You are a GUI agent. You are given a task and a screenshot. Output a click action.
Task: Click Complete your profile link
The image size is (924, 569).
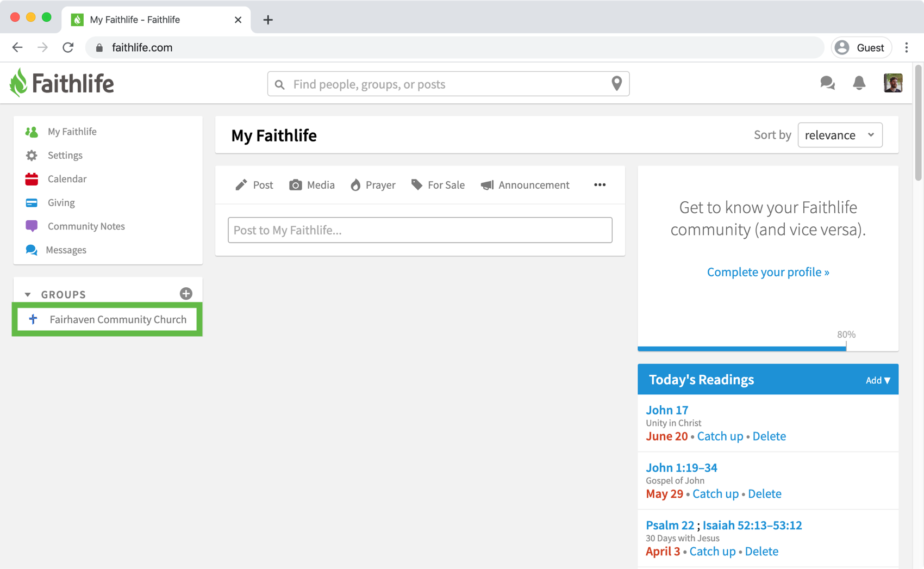pos(768,272)
